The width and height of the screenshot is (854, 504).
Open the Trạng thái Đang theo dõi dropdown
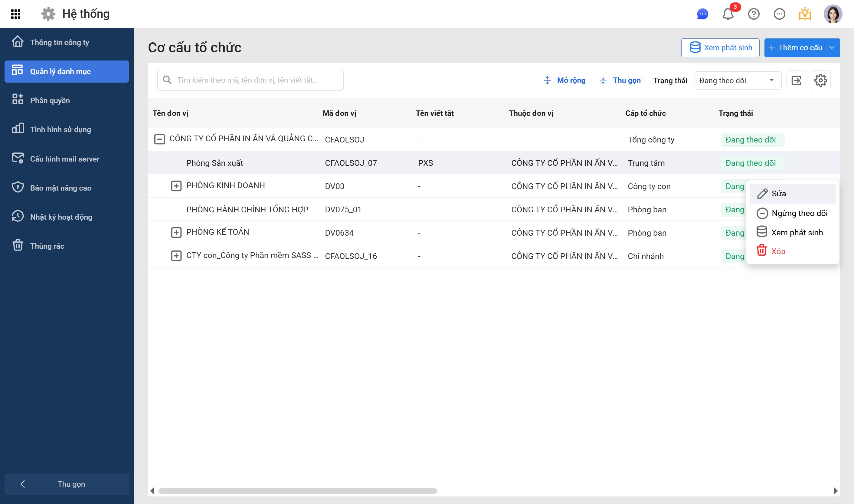pos(738,80)
